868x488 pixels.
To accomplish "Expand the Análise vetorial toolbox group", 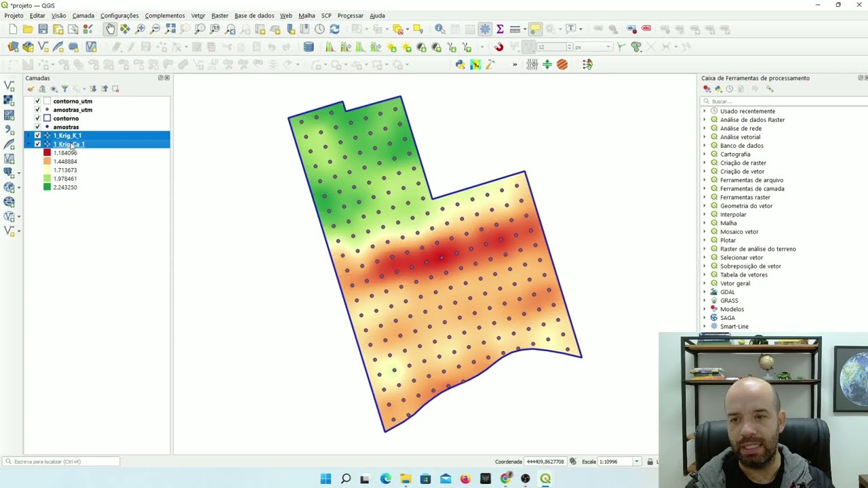I will coord(704,137).
